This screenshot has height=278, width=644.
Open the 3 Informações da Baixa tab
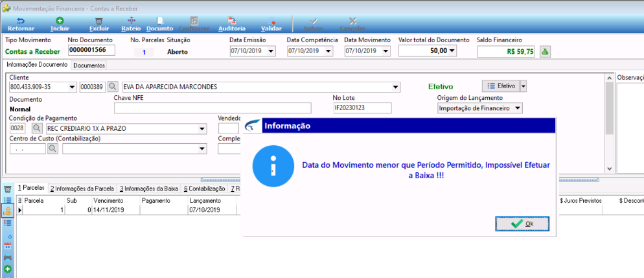[x=149, y=189]
